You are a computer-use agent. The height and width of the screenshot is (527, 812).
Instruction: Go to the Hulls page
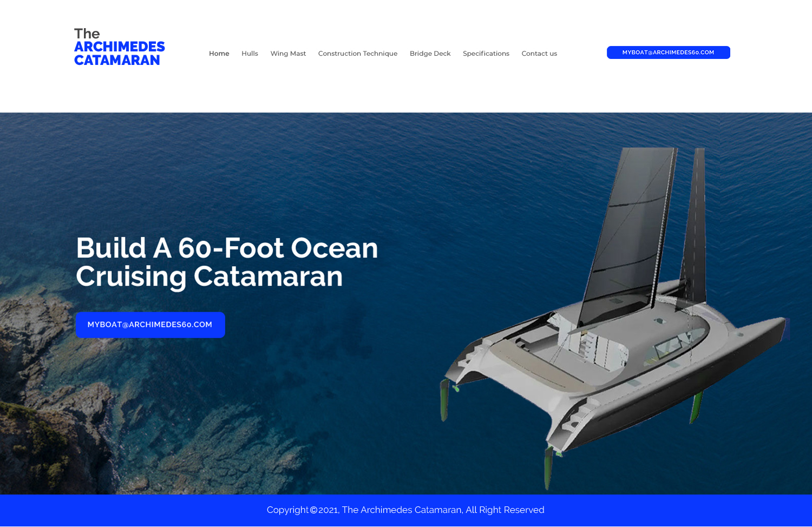pyautogui.click(x=250, y=54)
